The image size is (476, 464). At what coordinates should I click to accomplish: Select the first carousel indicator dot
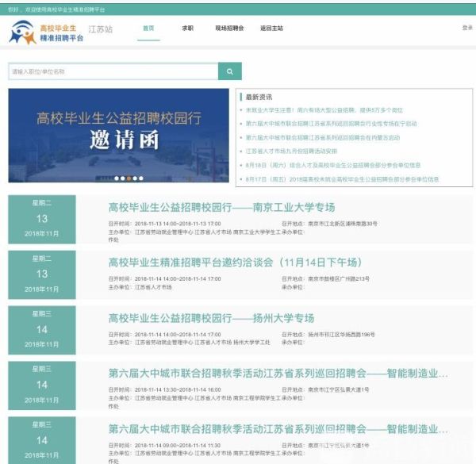116,178
